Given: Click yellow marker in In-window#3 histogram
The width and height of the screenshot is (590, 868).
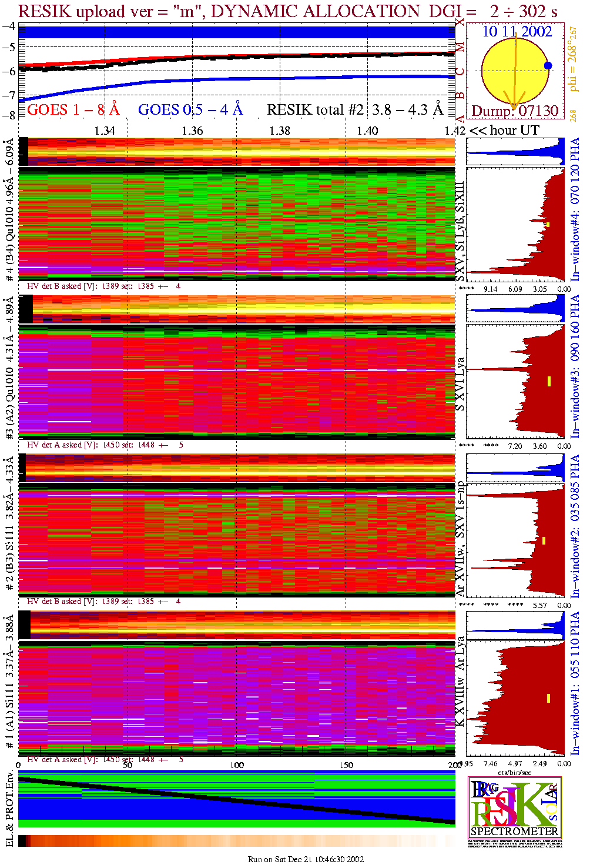Looking at the screenshot, I should pos(549,381).
